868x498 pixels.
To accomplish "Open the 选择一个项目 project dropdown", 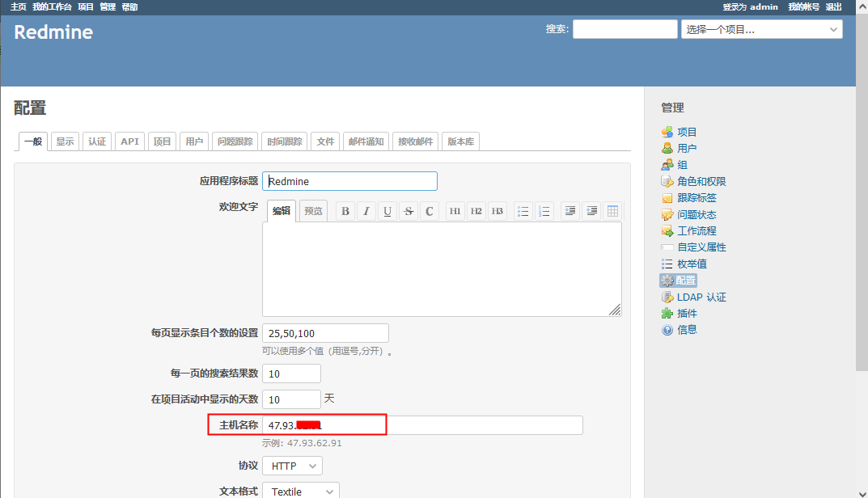I will pyautogui.click(x=761, y=29).
